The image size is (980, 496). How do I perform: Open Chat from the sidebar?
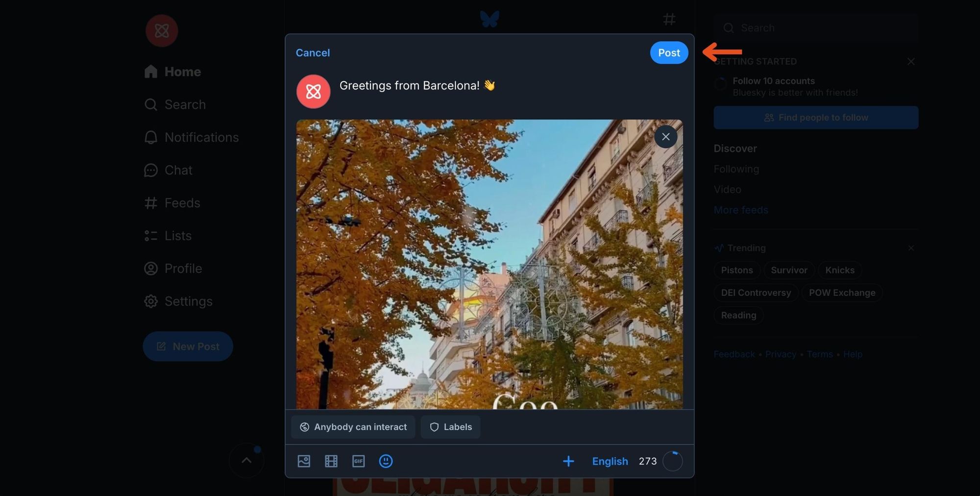pyautogui.click(x=178, y=170)
